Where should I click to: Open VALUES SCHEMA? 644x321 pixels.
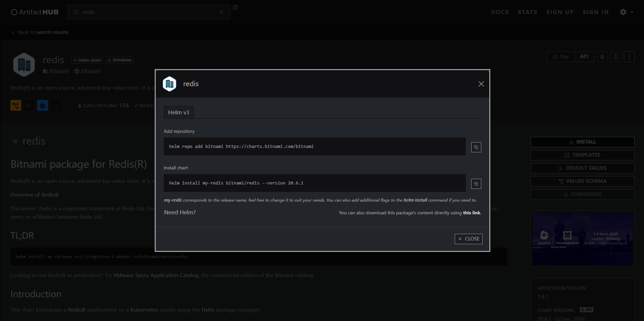point(582,181)
